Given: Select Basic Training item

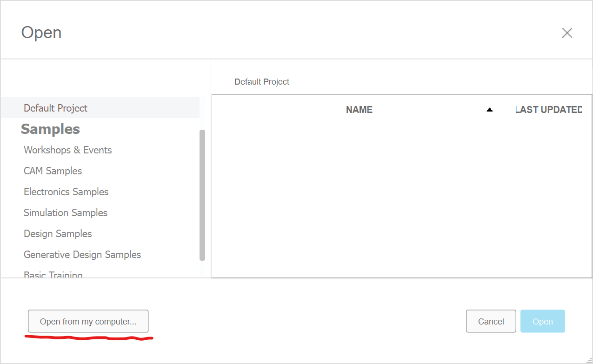Looking at the screenshot, I should pos(53,274).
